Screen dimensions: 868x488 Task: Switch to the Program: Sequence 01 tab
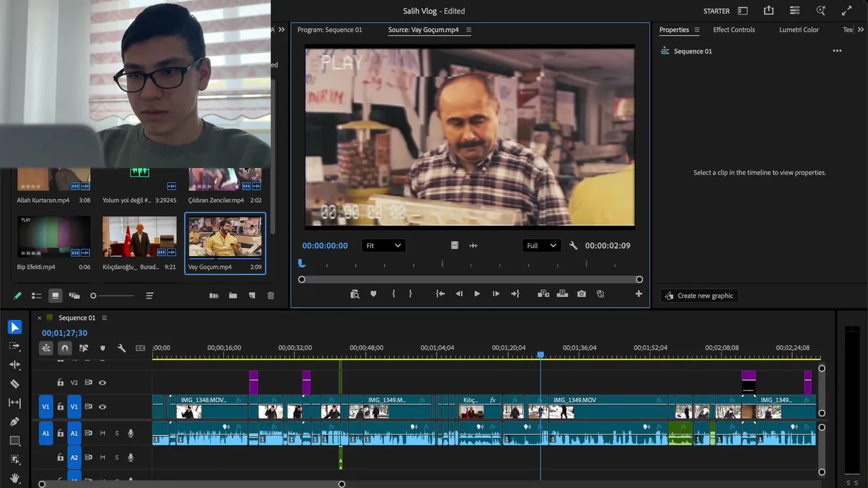click(x=330, y=30)
